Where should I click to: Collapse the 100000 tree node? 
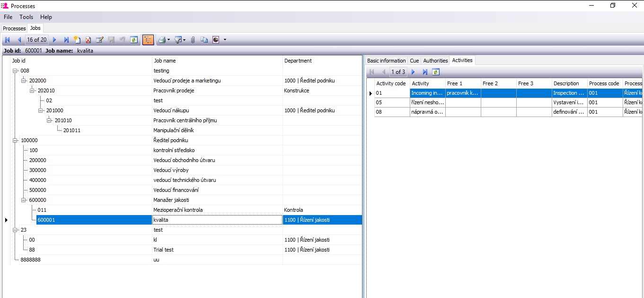point(15,140)
